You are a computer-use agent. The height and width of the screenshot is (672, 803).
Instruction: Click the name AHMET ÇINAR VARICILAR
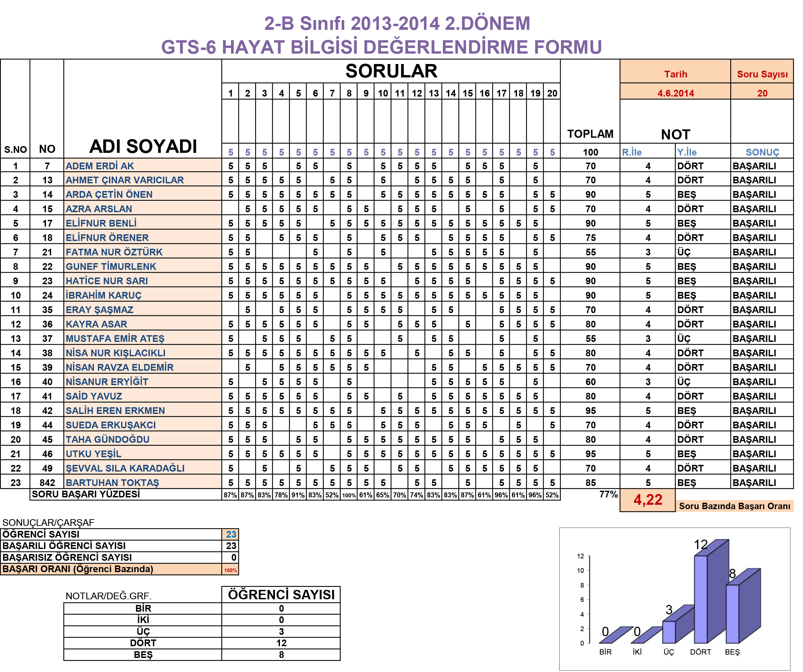[142, 180]
